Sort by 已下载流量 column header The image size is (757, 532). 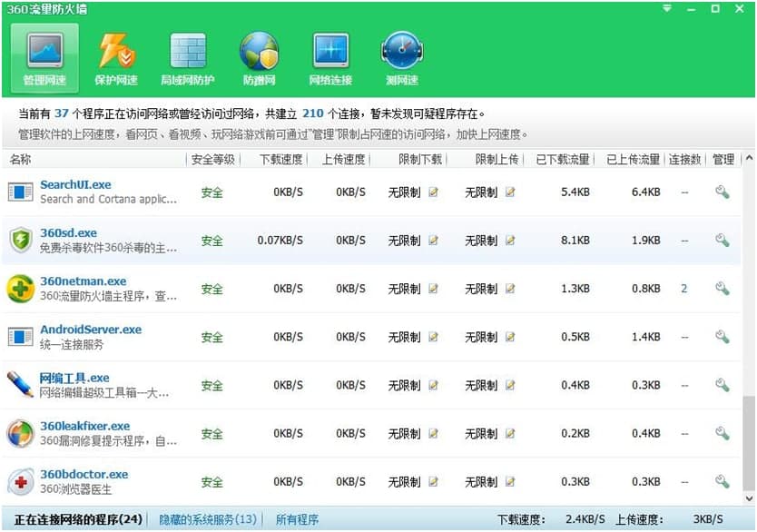point(562,160)
